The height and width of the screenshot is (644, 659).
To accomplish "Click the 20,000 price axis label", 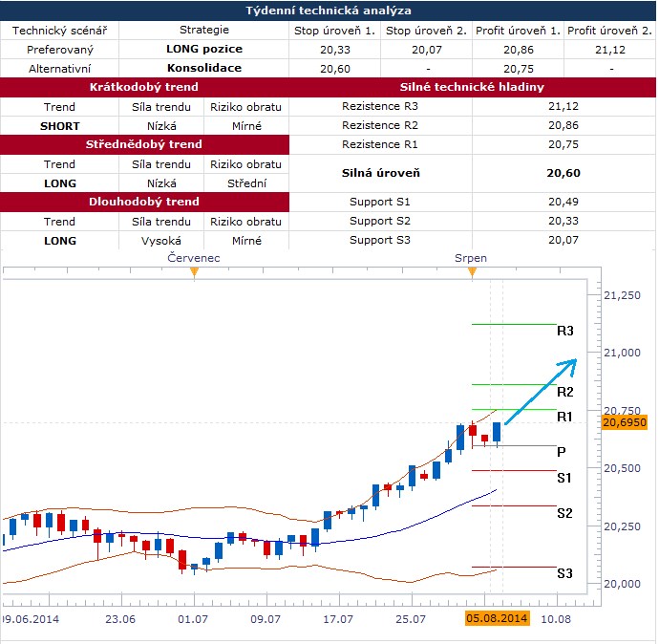I will pos(622,584).
